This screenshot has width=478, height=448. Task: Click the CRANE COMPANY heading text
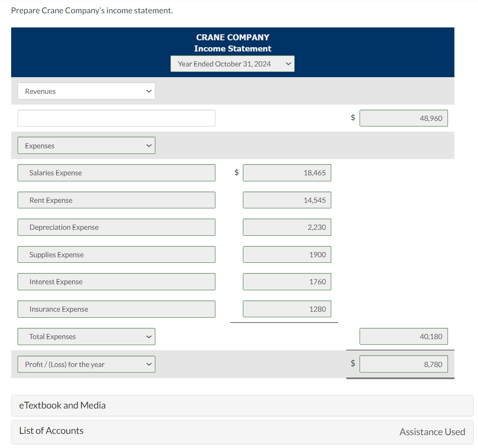[233, 37]
